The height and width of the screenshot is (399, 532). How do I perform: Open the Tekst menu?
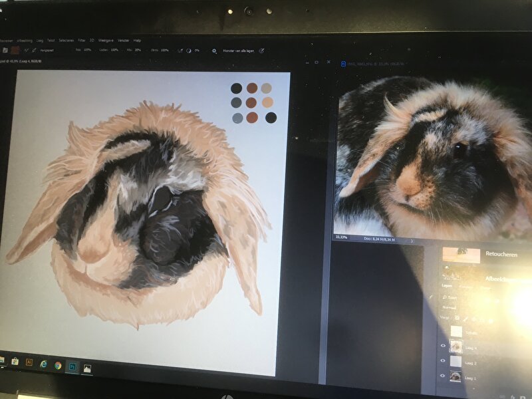coord(51,41)
